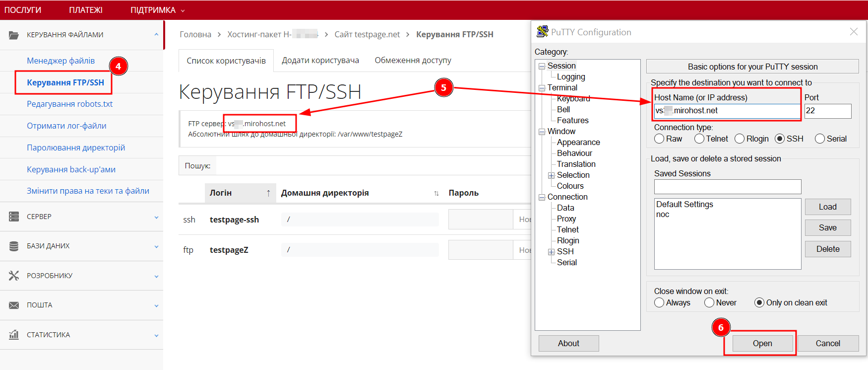Screen dimensions: 868x370
Task: Select Default Settings in saved sessions
Action: click(684, 204)
